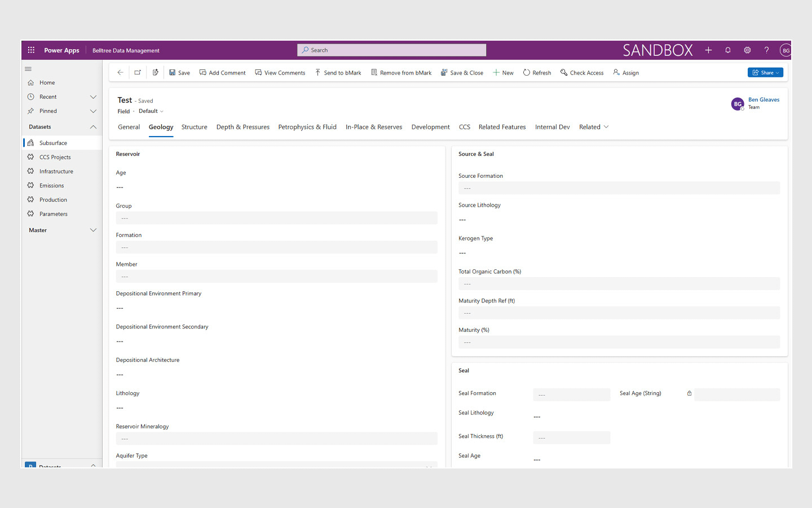
Task: Click the Send to bMark command
Action: (x=338, y=73)
